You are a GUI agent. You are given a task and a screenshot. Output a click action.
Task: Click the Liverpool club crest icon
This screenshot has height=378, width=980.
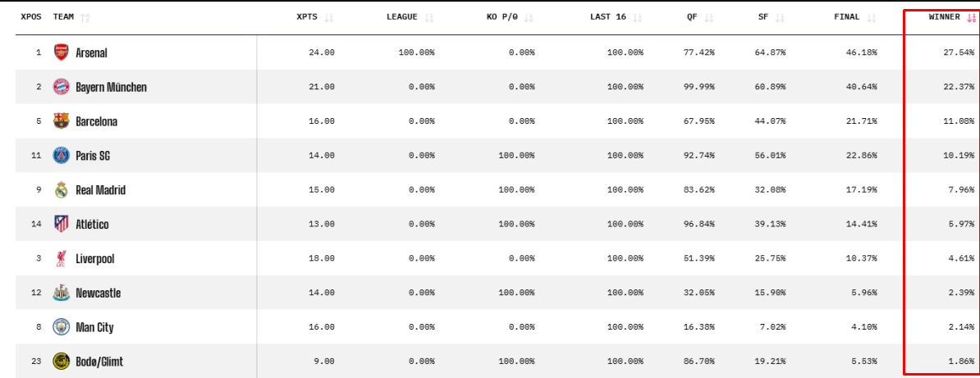61,259
